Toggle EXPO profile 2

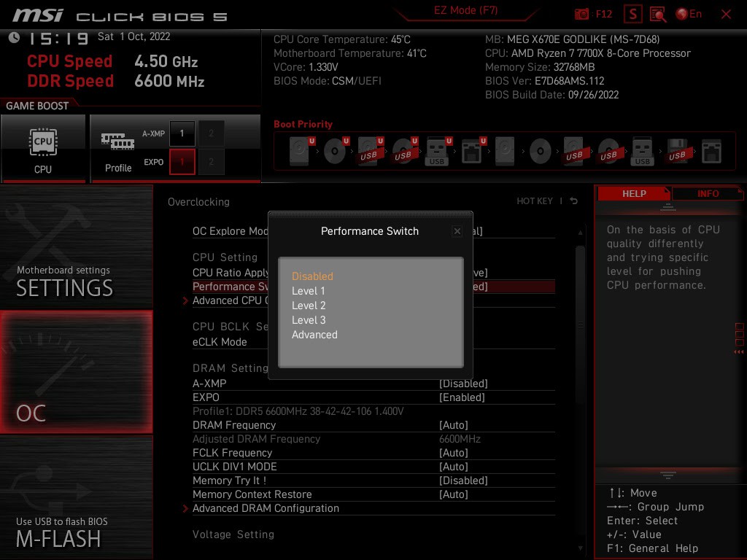(211, 162)
